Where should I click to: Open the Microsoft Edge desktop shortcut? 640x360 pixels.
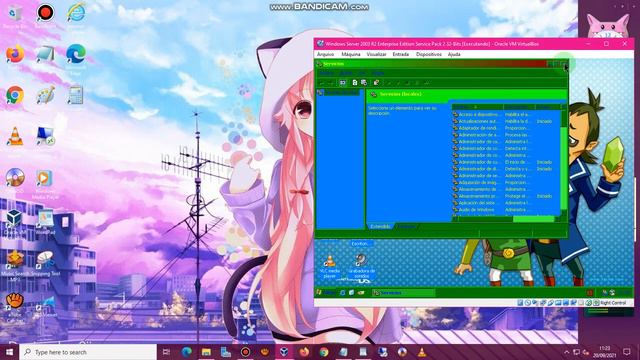pyautogui.click(x=76, y=54)
